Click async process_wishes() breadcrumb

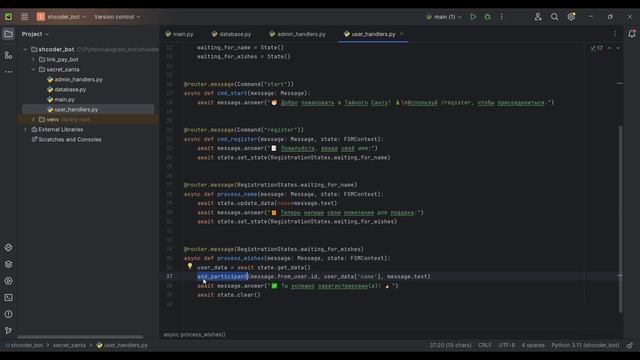pyautogui.click(x=195, y=335)
